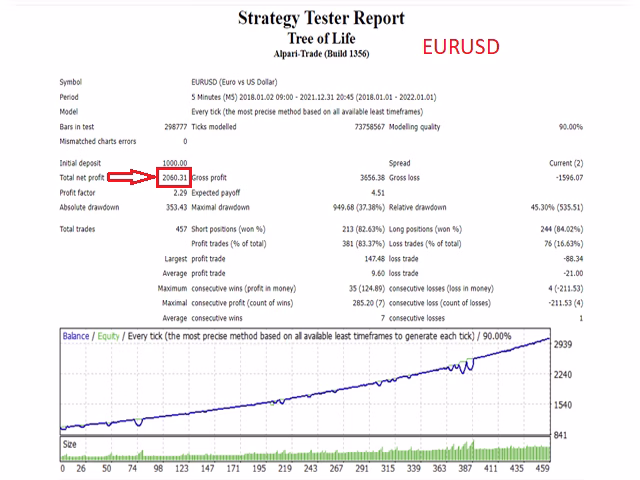Image resolution: width=640 pixels, height=480 pixels.
Task: Click the blue Balance legend label
Action: pyautogui.click(x=76, y=336)
